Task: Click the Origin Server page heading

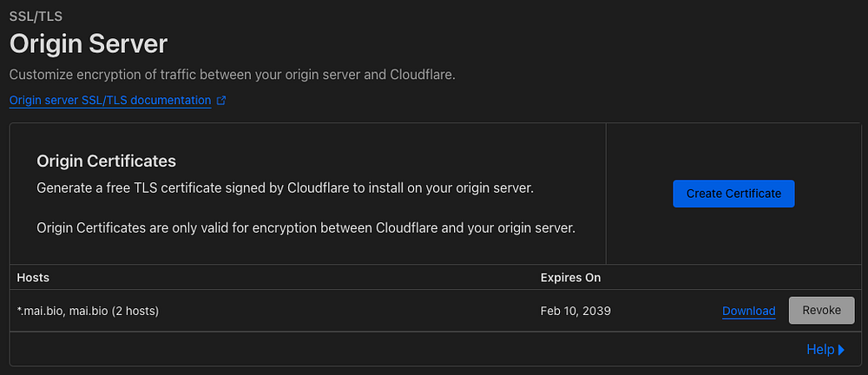Action: [x=89, y=43]
